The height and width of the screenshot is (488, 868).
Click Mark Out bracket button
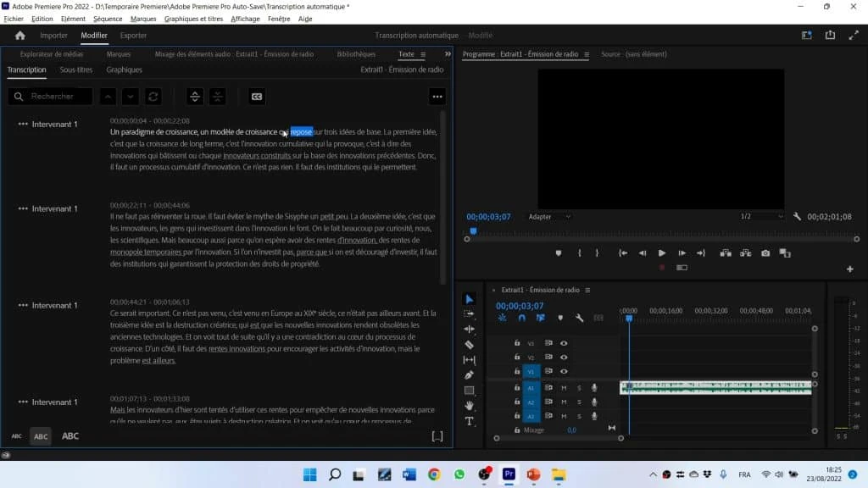point(597,252)
